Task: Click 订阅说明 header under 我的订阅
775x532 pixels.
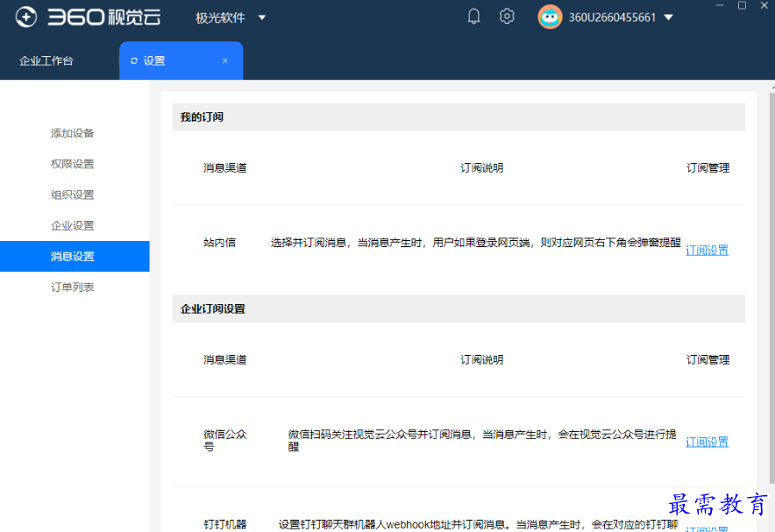Action: [x=482, y=168]
